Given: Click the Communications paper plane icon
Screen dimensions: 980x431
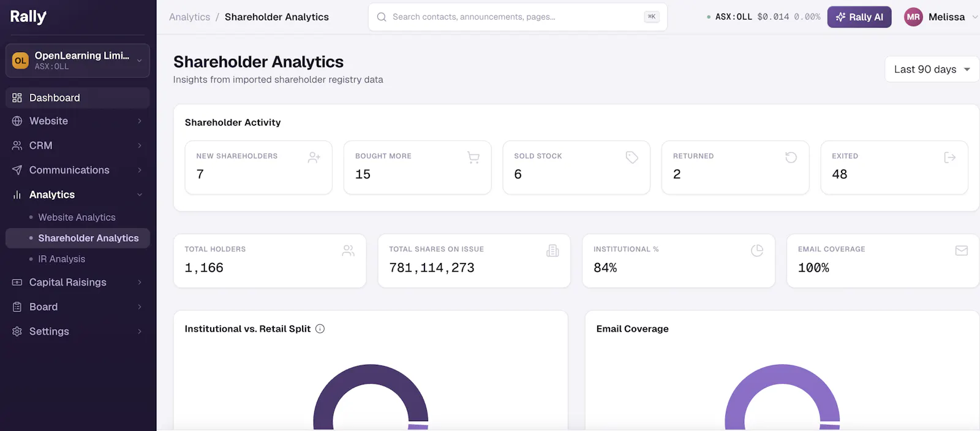Looking at the screenshot, I should [17, 170].
